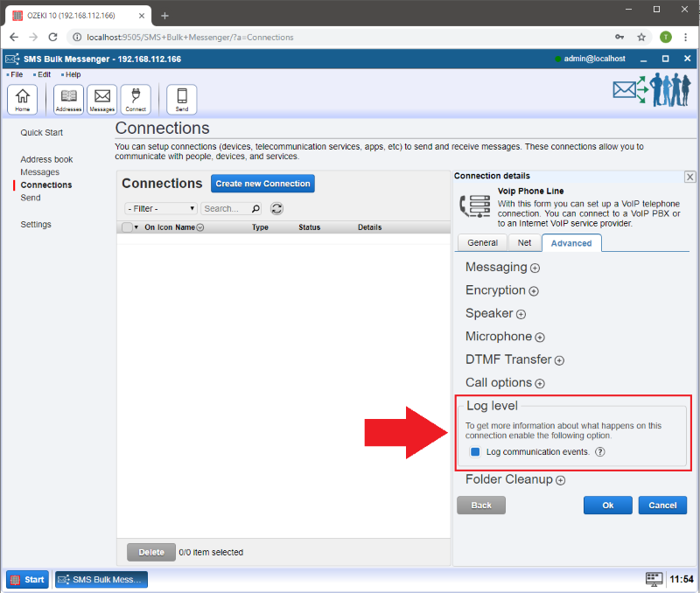Viewport: 700px width, 593px height.
Task: Switch to the General tab
Action: [482, 243]
